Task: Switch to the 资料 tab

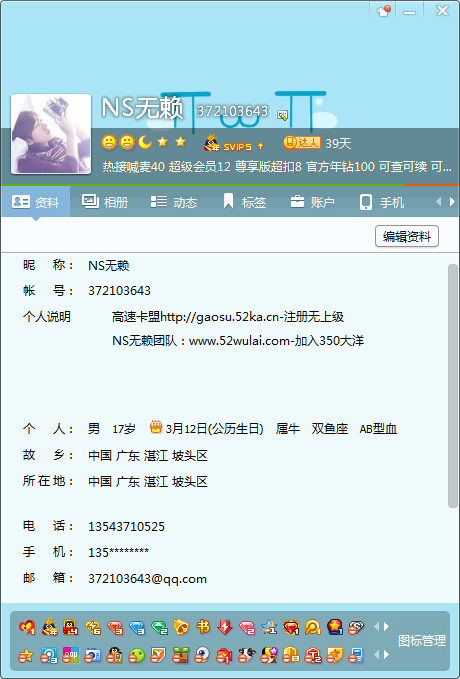Action: 36,202
